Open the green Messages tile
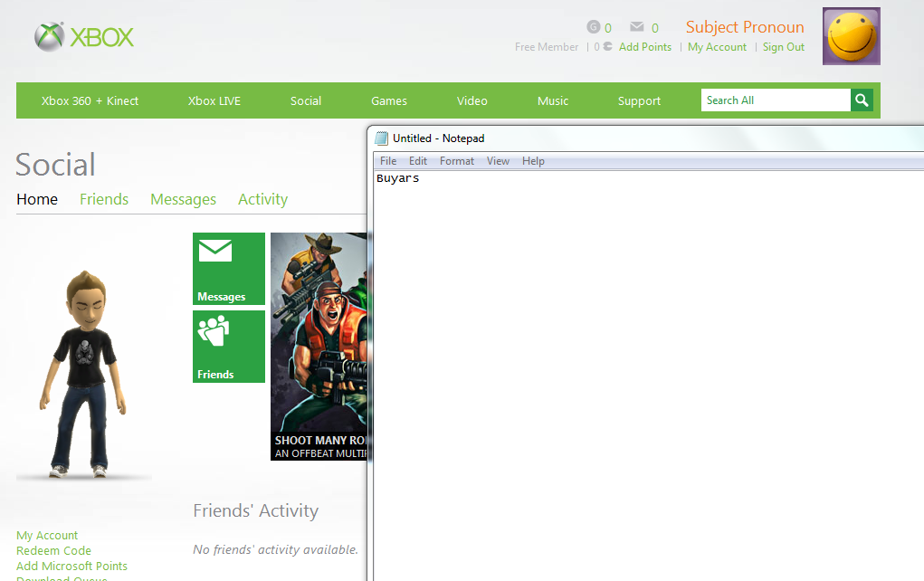The image size is (924, 581). (x=229, y=269)
